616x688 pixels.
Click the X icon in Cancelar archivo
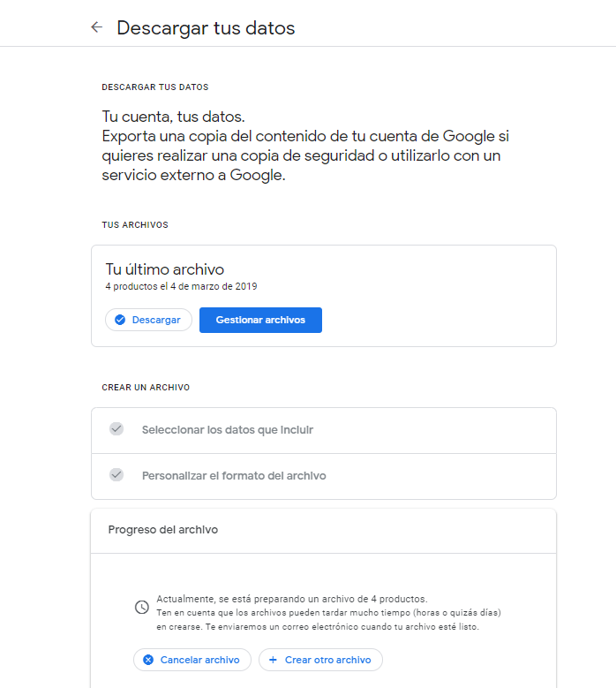tap(148, 660)
